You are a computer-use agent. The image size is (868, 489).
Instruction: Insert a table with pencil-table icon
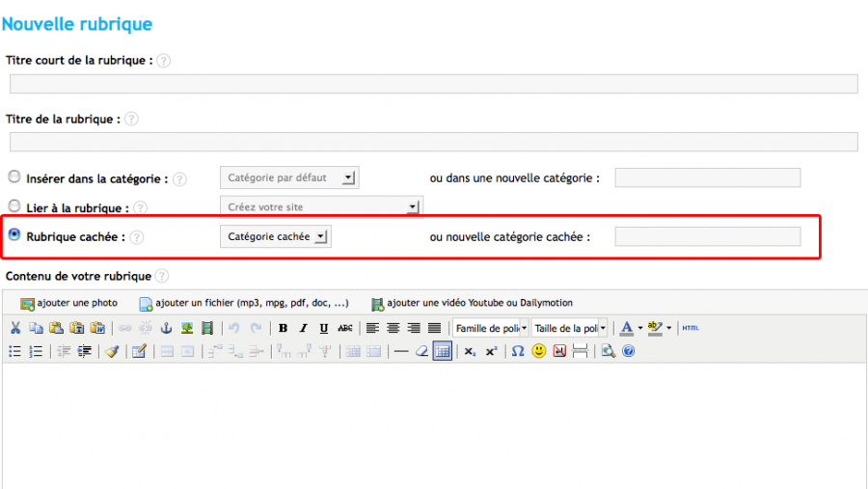coord(139,351)
